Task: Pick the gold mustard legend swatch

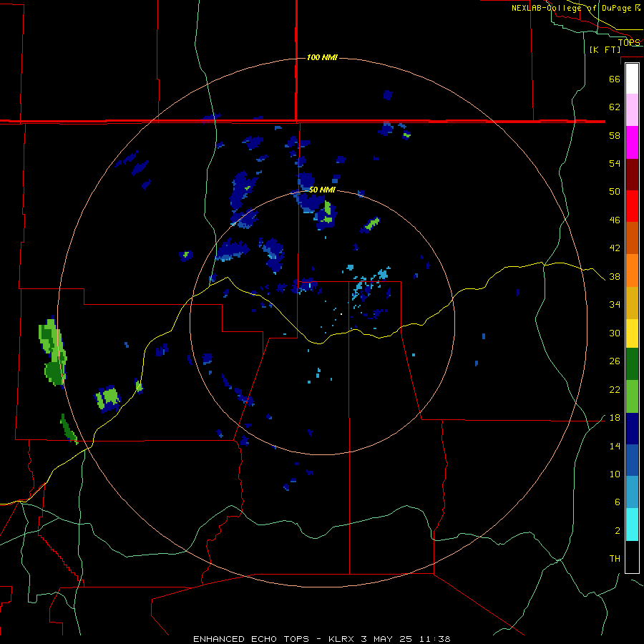Action: (632, 303)
